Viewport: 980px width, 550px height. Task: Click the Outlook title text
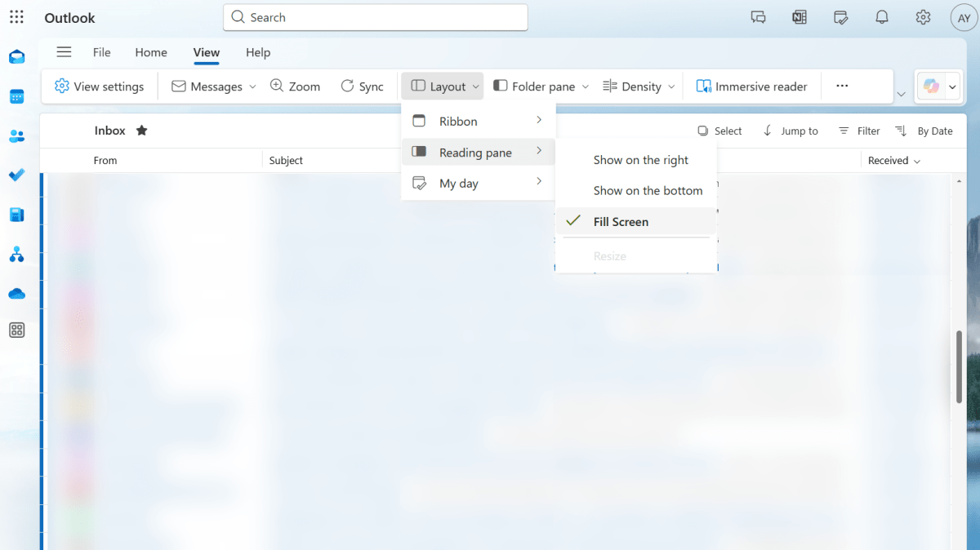coord(69,18)
